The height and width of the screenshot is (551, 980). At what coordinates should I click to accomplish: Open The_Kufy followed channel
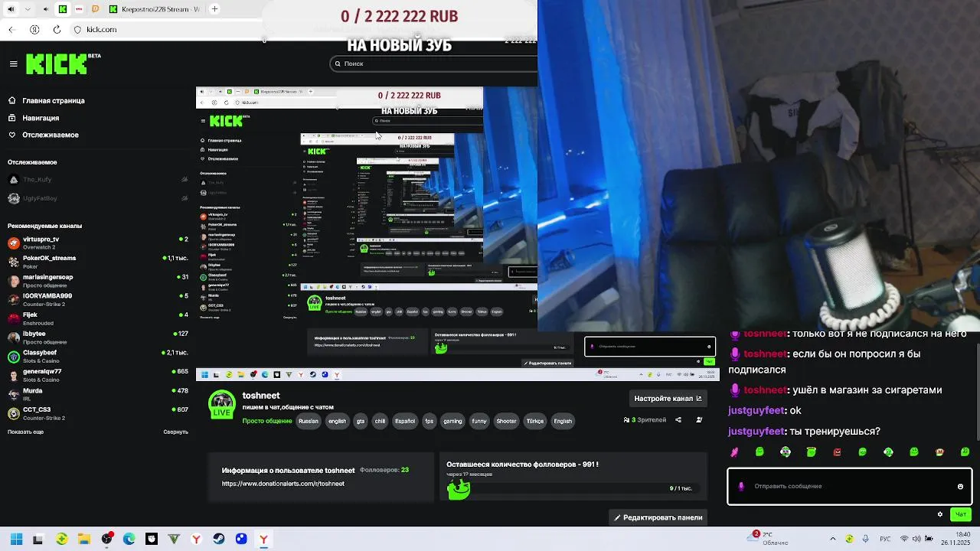[97, 180]
